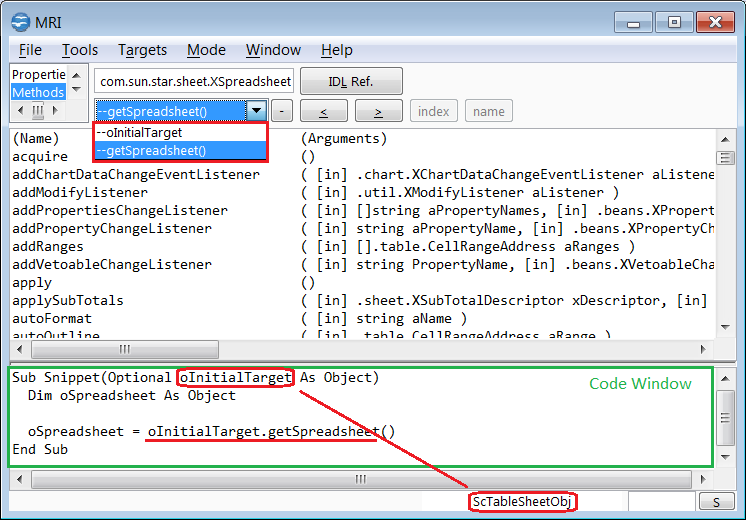Open the Targets menu
746x520 pixels.
pyautogui.click(x=142, y=50)
